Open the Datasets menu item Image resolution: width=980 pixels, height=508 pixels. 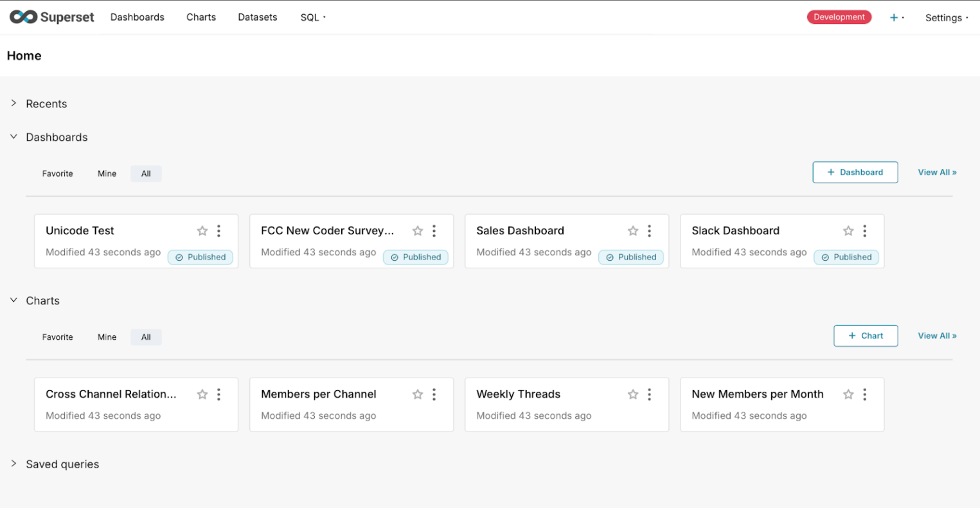point(258,17)
